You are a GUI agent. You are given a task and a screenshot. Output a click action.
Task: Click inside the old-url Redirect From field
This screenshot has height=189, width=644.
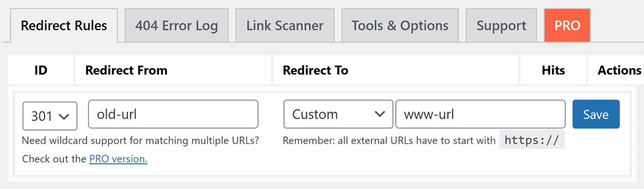click(x=173, y=114)
